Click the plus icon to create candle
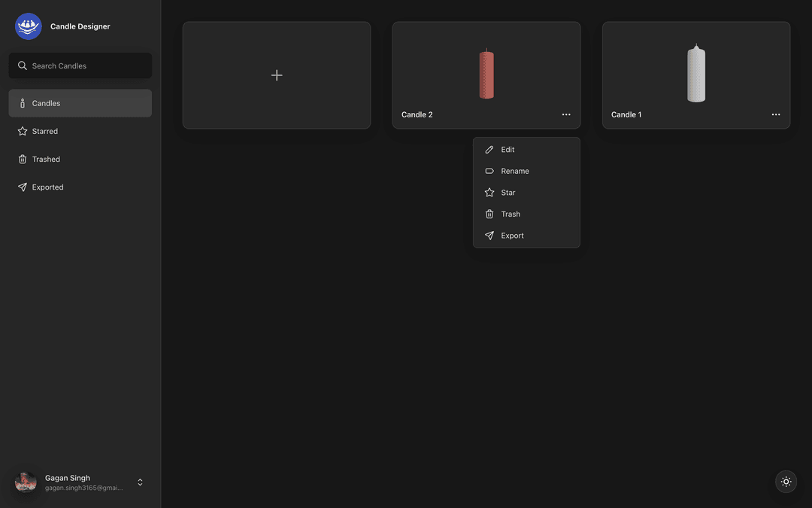This screenshot has height=508, width=812. [277, 75]
